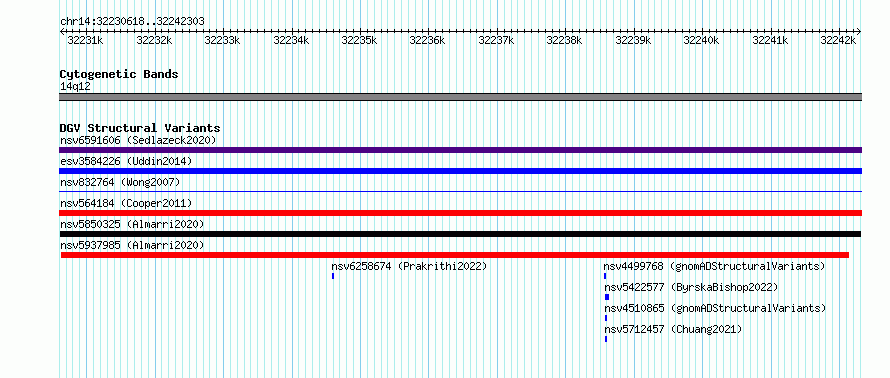Click the 32233k ruler position
The height and width of the screenshot is (378, 890).
pos(222,40)
